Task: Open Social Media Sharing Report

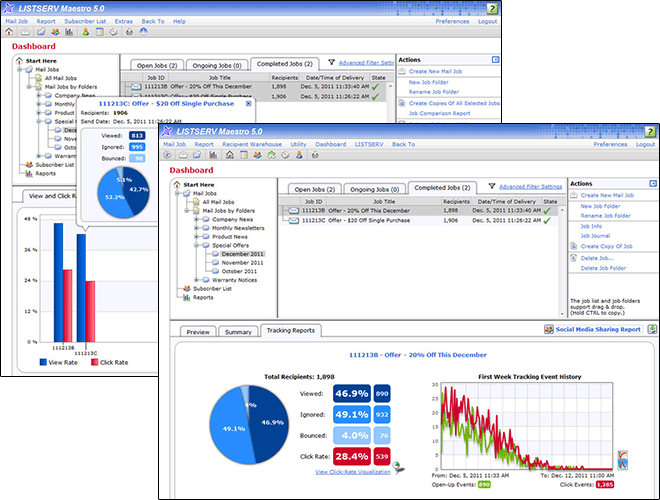Action: 598,329
